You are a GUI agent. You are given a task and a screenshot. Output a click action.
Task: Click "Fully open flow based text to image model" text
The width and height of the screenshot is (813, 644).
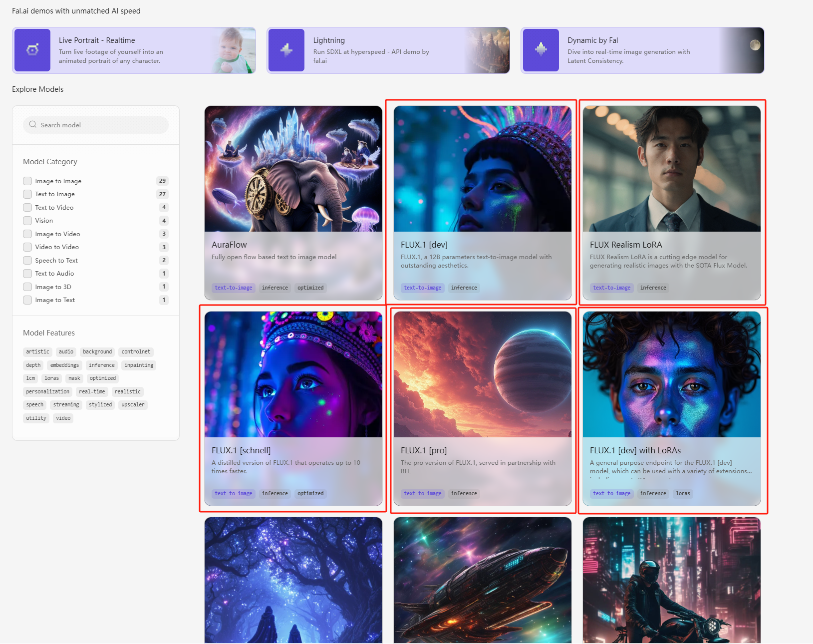(x=274, y=257)
